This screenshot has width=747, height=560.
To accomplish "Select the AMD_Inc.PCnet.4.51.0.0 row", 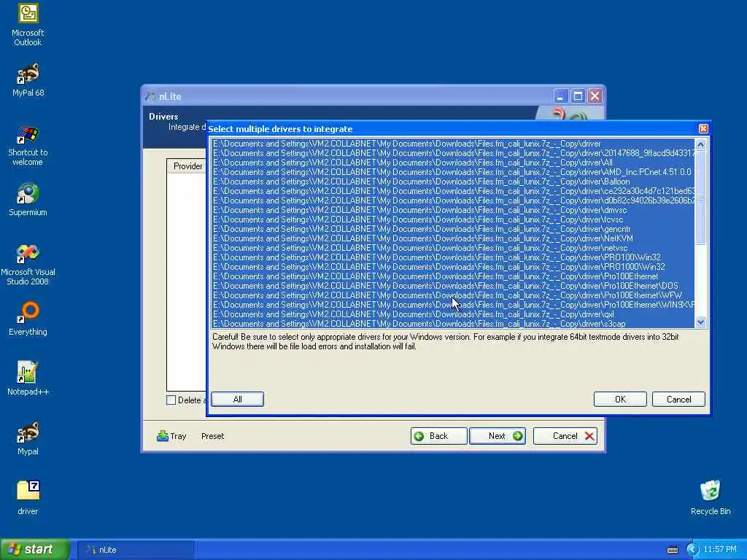I will pyautogui.click(x=454, y=172).
